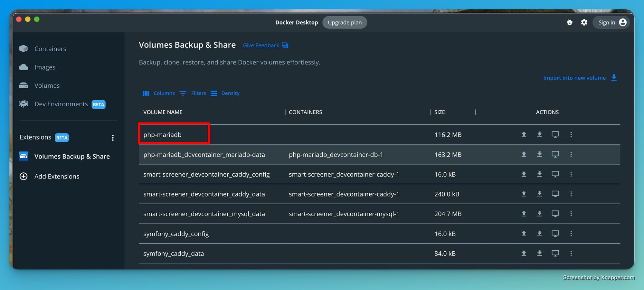Click the download icon for symfony_caddy_config
Screen dimensions: 644x290
pos(539,233)
